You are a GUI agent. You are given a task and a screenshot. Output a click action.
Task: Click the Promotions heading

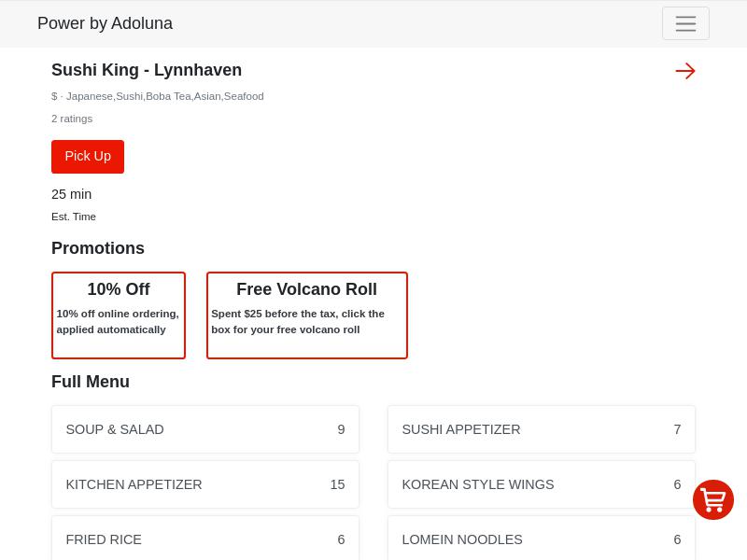coord(98,248)
